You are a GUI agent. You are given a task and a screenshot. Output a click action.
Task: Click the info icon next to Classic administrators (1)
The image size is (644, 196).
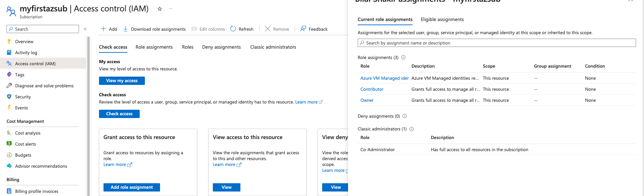[x=412, y=129]
